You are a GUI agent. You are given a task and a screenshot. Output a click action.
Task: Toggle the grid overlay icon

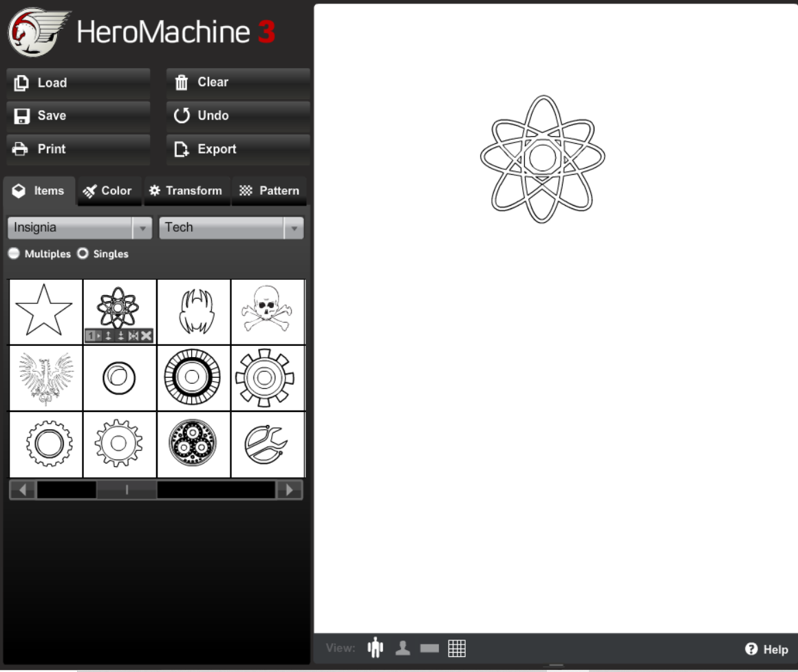tap(457, 648)
